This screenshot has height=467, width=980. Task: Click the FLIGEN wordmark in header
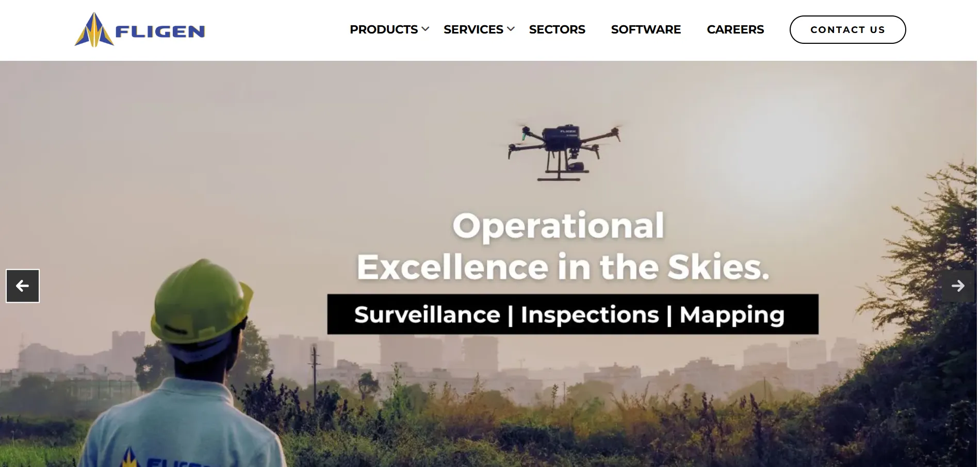160,32
